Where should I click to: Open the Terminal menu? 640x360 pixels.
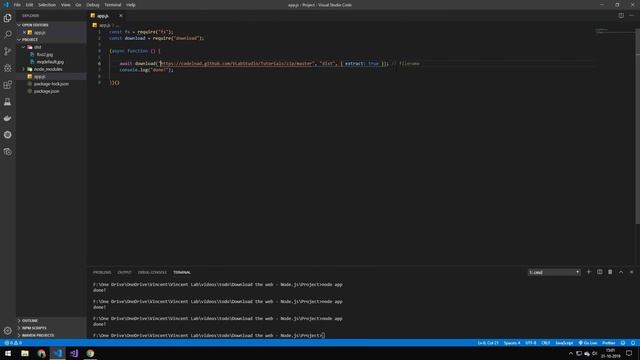coord(113,5)
